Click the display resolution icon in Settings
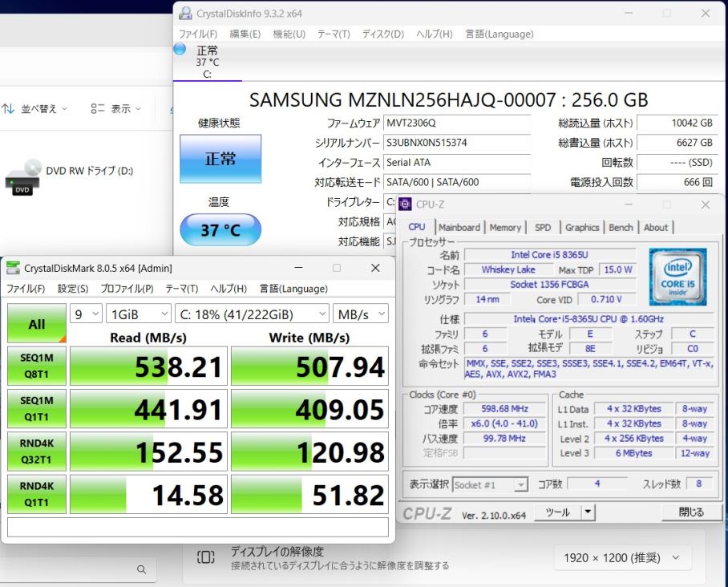 pos(206,557)
